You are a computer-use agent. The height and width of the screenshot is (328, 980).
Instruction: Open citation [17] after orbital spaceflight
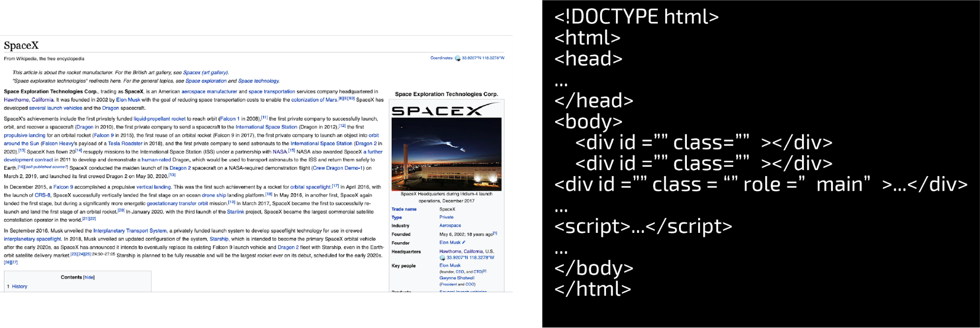click(335, 186)
